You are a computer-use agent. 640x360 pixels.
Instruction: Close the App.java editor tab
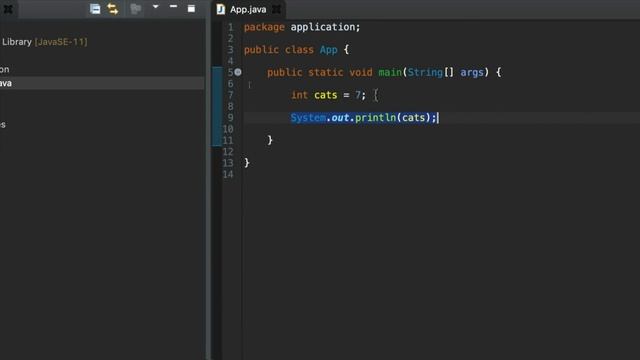[x=276, y=9]
